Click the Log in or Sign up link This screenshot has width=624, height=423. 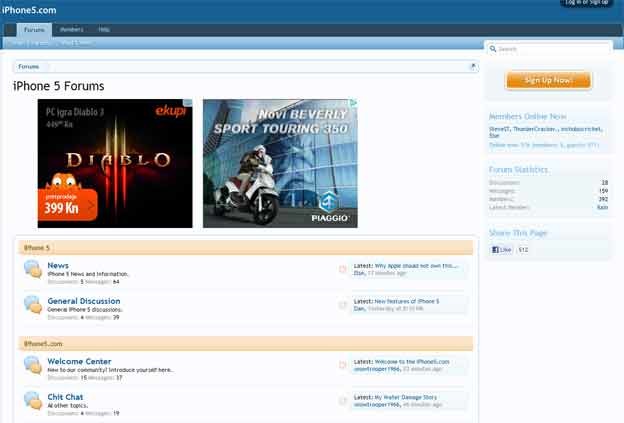coord(586,3)
